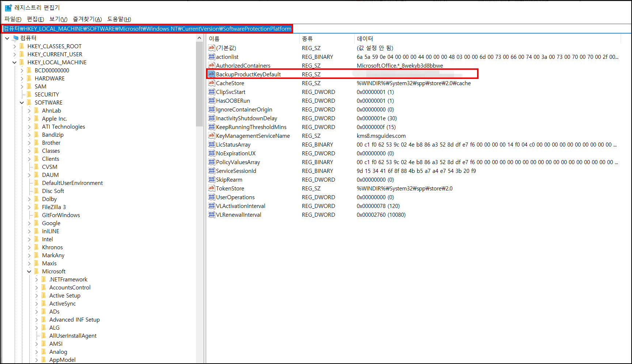Expand the HKEY_CURRENT_USER node

click(14, 54)
